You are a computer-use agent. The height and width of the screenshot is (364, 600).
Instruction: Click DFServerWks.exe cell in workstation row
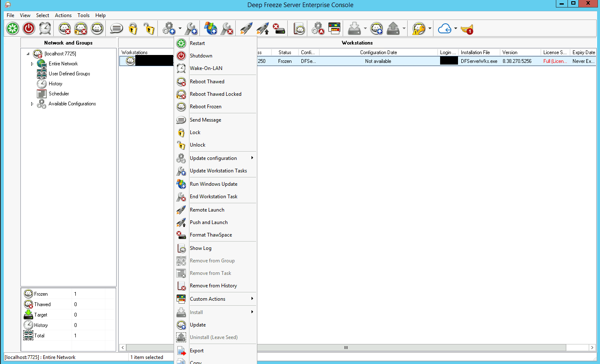(479, 61)
